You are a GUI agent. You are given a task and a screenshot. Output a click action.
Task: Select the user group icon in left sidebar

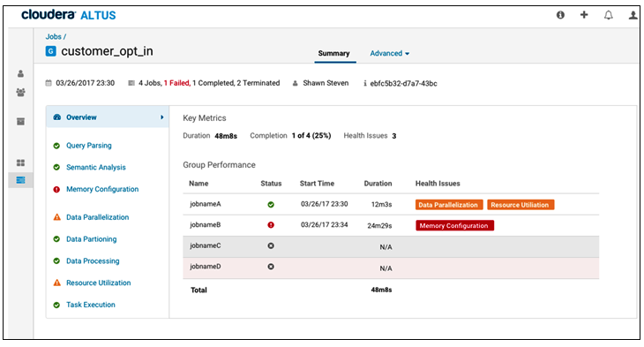tap(20, 92)
